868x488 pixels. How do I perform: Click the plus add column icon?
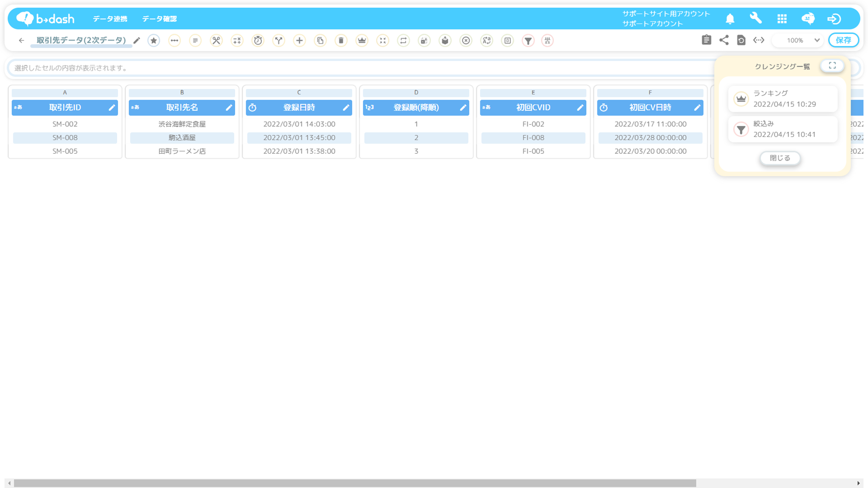[299, 40]
